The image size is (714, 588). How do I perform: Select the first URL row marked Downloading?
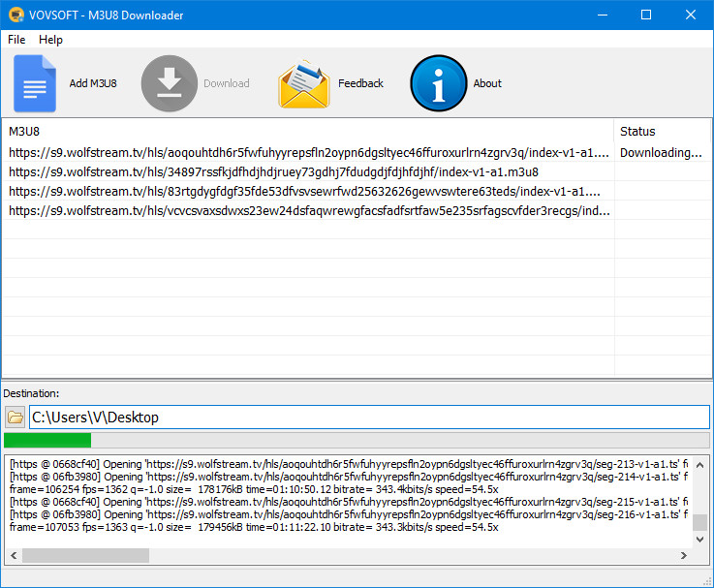tap(310, 152)
